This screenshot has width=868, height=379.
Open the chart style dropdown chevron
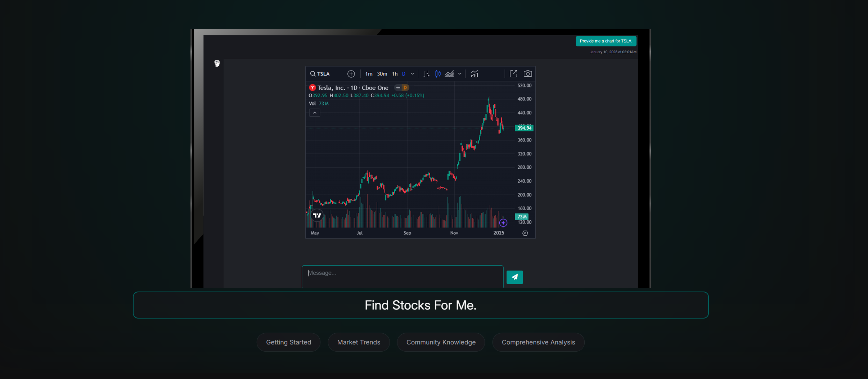click(x=459, y=73)
